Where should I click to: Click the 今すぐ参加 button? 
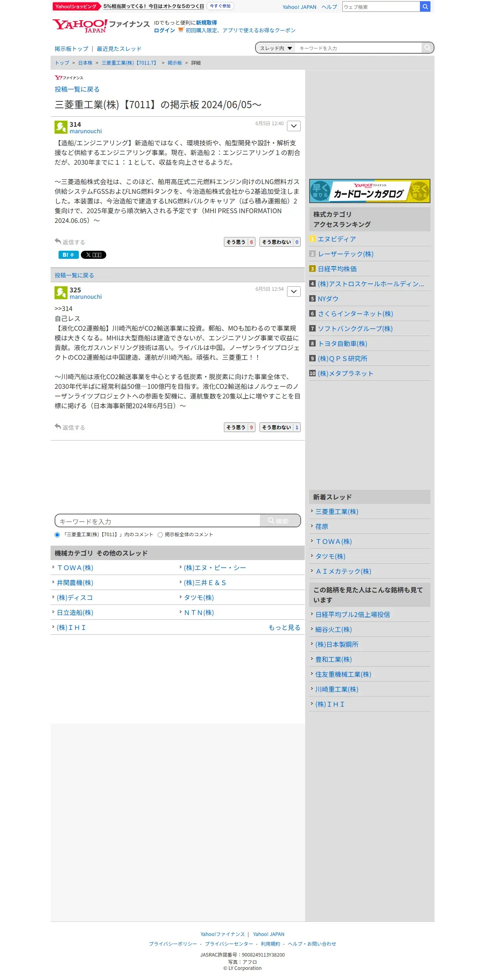pos(220,6)
